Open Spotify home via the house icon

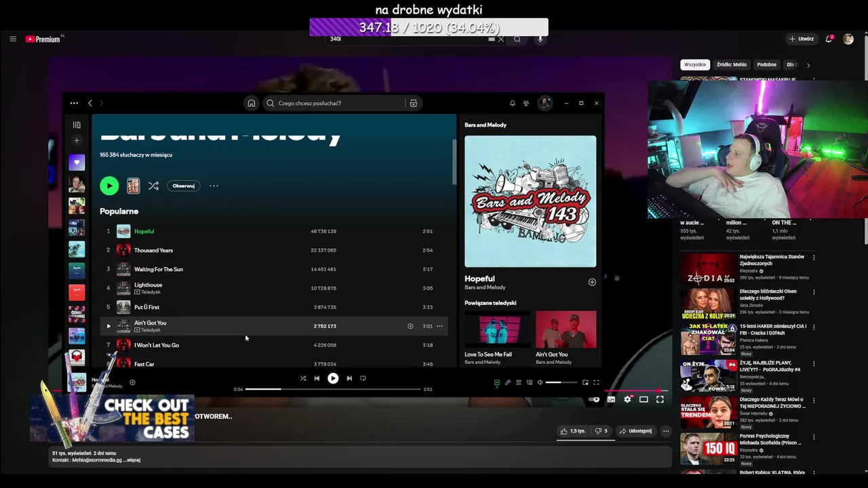coord(251,103)
